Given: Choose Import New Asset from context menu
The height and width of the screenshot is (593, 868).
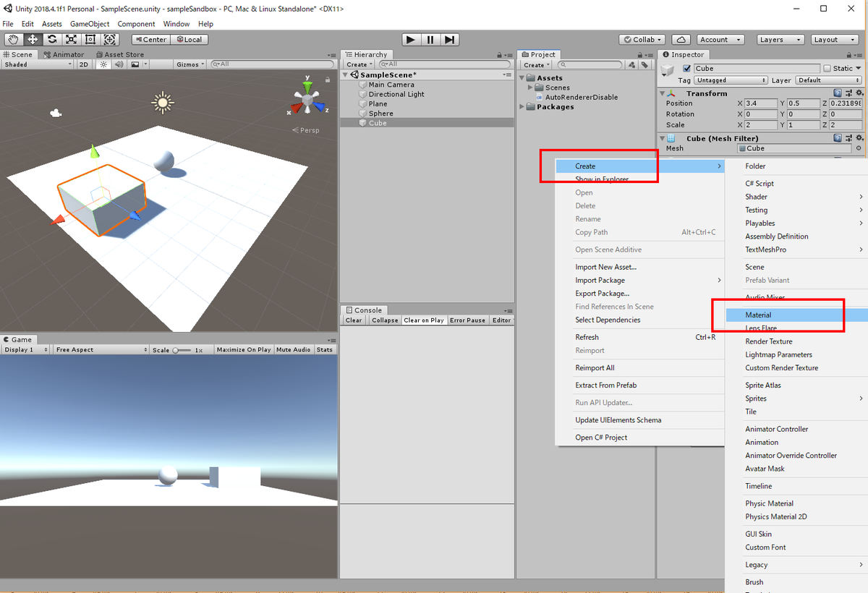Looking at the screenshot, I should tap(606, 268).
